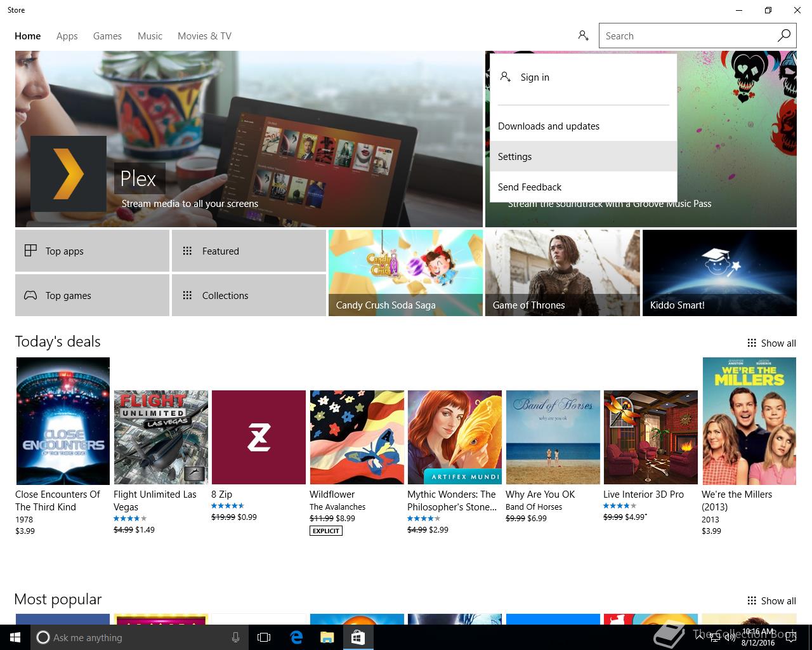This screenshot has height=650, width=812.
Task: Open the account user icon menu
Action: tap(584, 36)
